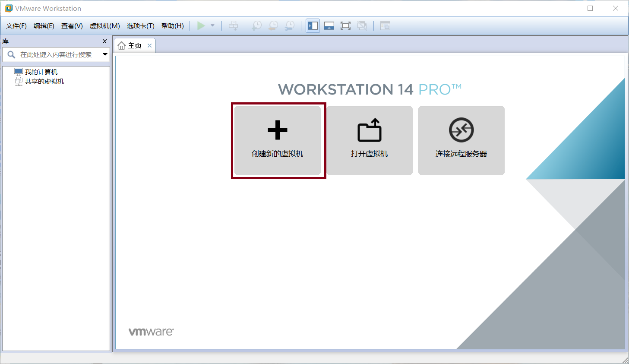Close the 主页 tab
Screen dimensions: 629x364
click(x=149, y=45)
